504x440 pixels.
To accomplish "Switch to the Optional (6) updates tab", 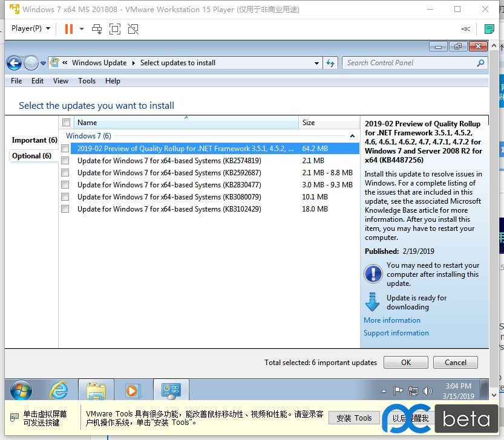I will pyautogui.click(x=33, y=156).
